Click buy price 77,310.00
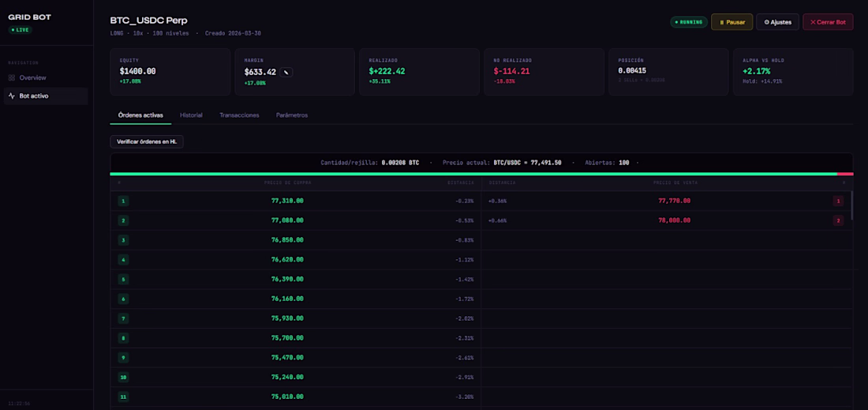This screenshot has width=868, height=410. click(287, 201)
